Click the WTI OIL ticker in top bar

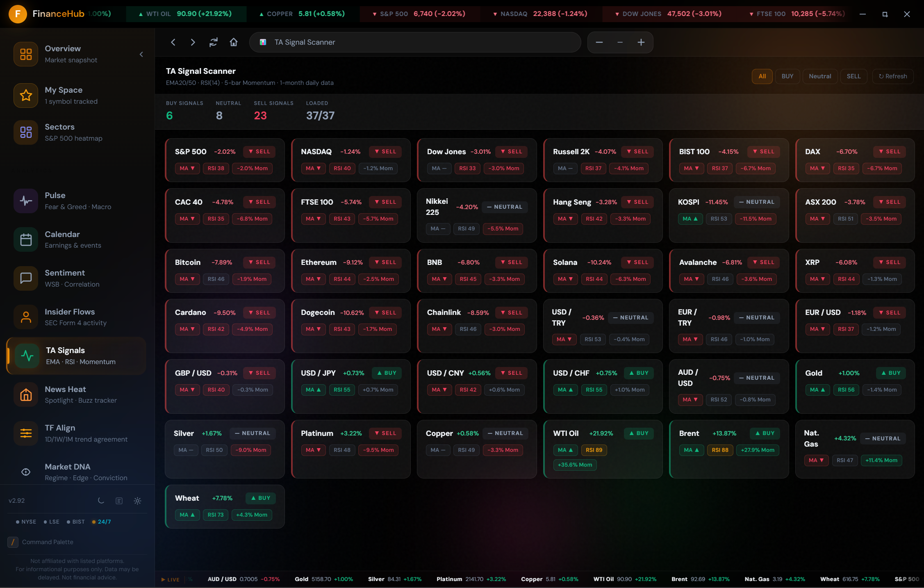(x=185, y=14)
